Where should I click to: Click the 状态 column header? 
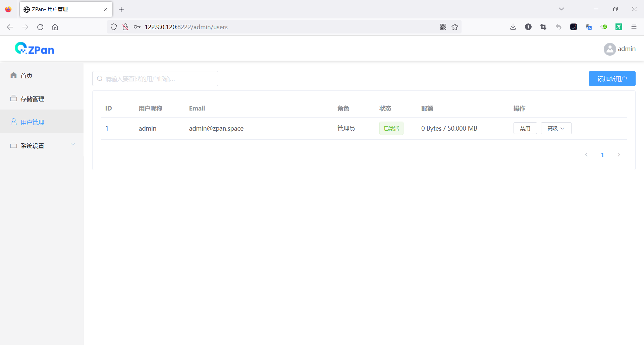coord(385,109)
